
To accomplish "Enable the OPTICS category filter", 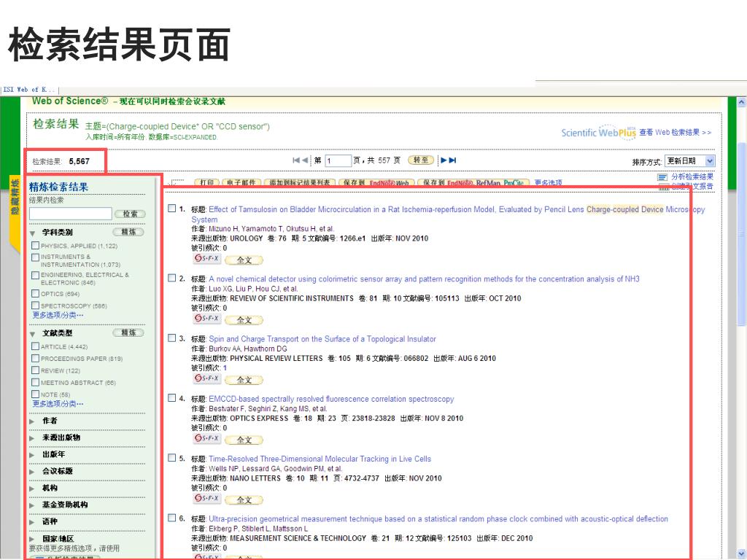I will (35, 294).
